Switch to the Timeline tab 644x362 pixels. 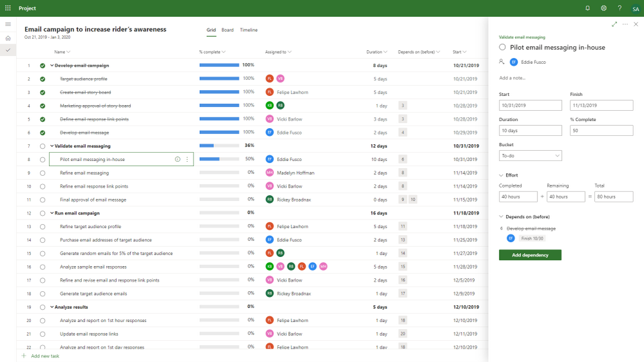point(248,30)
